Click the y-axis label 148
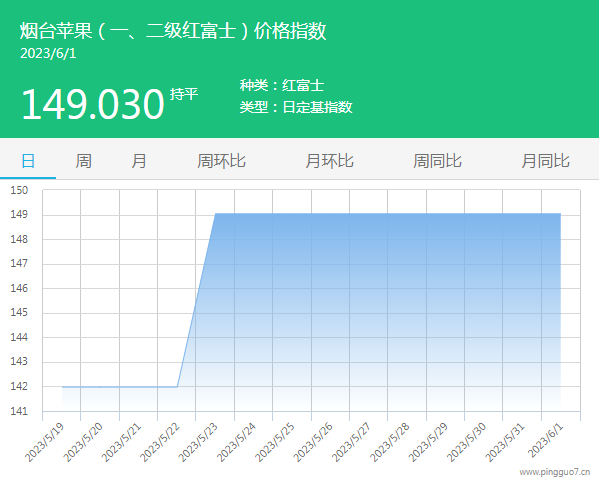This screenshot has height=479, width=599. click(19, 240)
